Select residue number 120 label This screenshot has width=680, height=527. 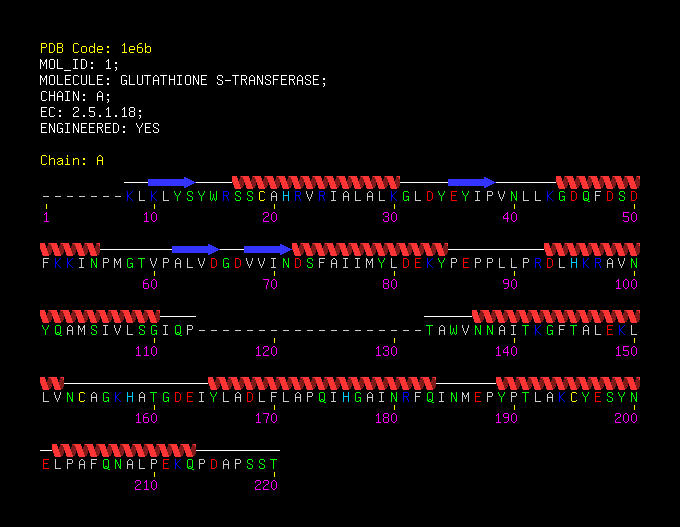pyautogui.click(x=266, y=351)
